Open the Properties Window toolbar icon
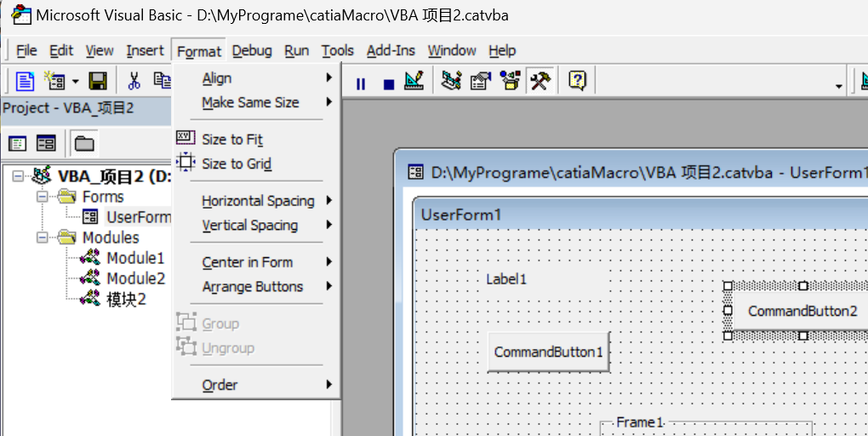Viewport: 868px width, 436px height. tap(481, 81)
